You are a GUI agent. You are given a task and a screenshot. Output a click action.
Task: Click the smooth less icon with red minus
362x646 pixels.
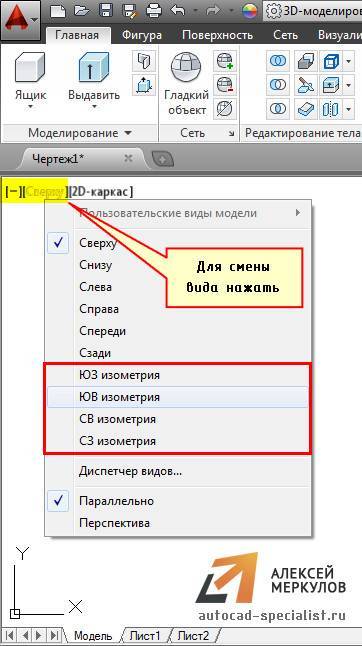coord(225,85)
